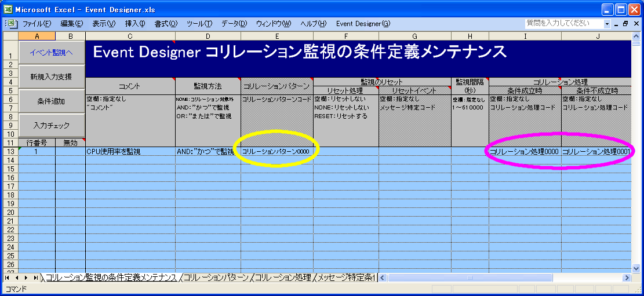644x296 pixels.
Task: Jump to first sheet tab arrow
Action: click(x=8, y=278)
